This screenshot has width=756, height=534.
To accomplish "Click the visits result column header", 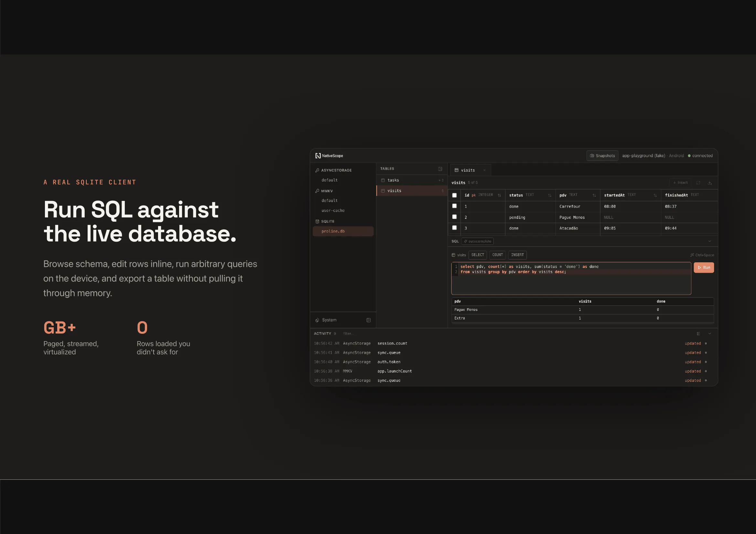I will [x=585, y=301].
